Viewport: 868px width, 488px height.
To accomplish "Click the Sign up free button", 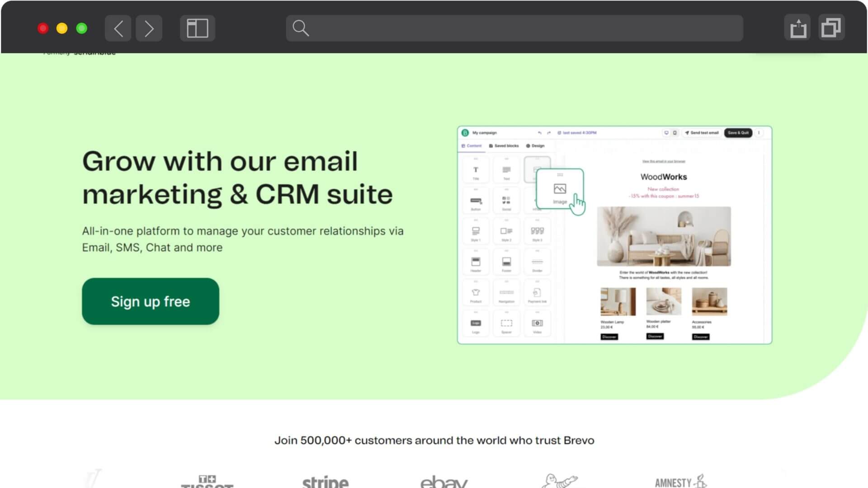I will 151,301.
